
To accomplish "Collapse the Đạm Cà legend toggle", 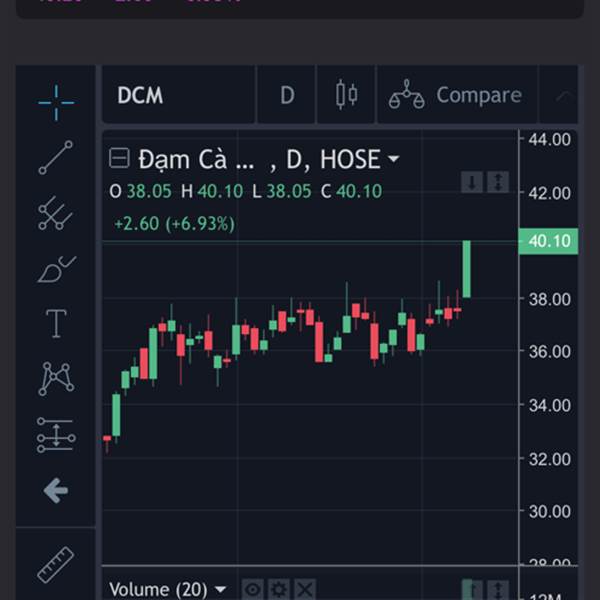I will point(119,158).
